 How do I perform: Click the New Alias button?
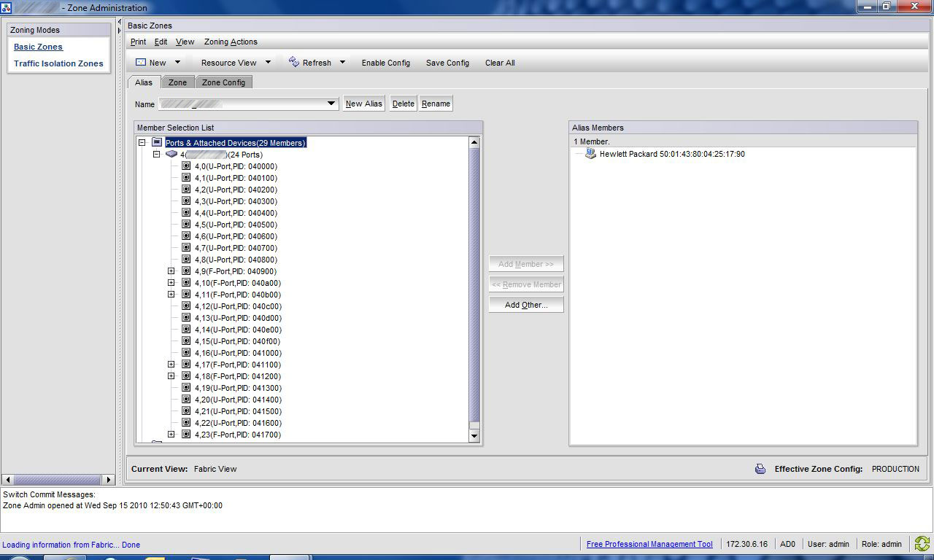click(364, 104)
